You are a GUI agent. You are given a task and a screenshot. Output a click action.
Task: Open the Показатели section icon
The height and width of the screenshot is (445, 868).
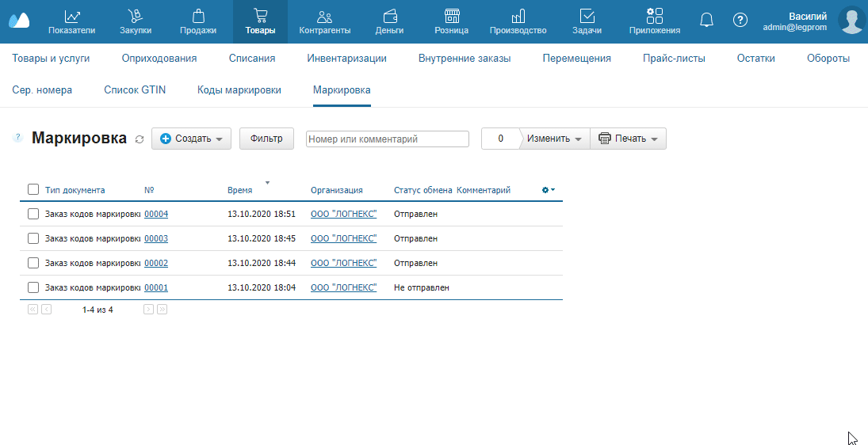[71, 16]
